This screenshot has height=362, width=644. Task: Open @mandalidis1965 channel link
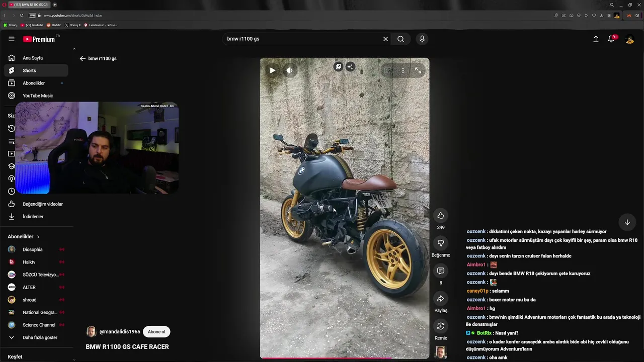point(120,332)
